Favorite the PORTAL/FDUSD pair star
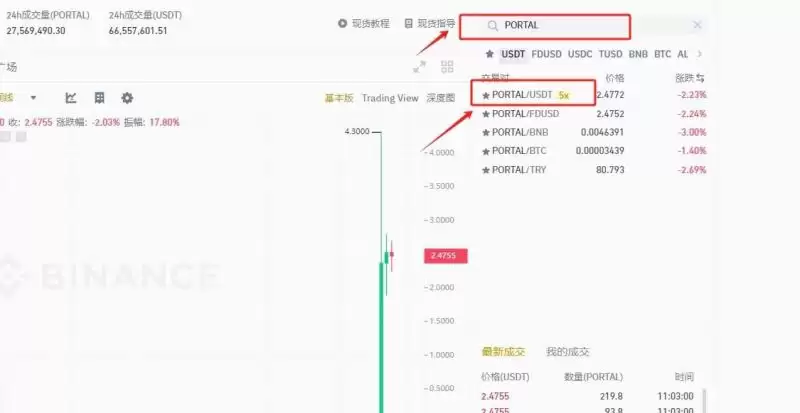 click(x=486, y=114)
